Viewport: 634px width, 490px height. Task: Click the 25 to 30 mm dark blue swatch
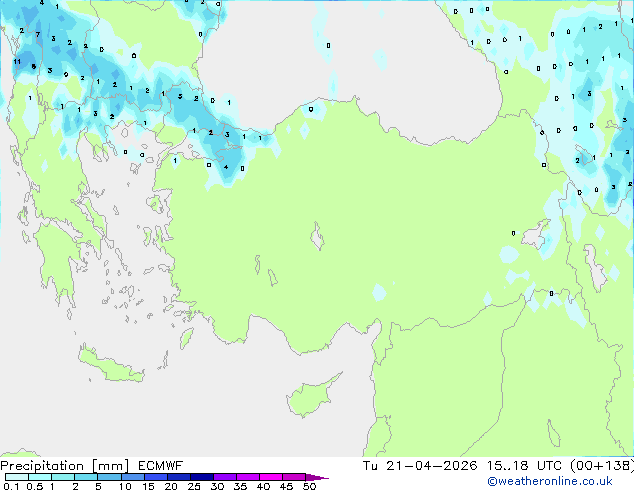coord(201,477)
